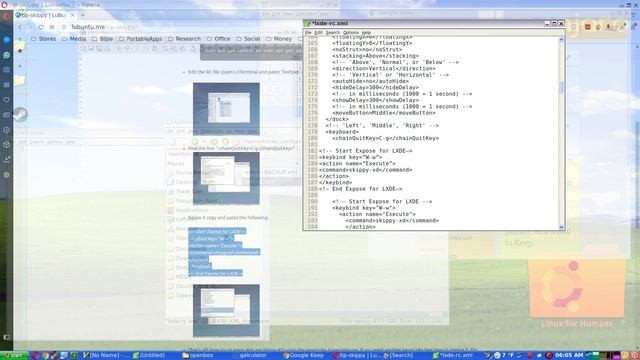
Task: Click the 06:05 AM taskbar clock
Action: (569, 355)
